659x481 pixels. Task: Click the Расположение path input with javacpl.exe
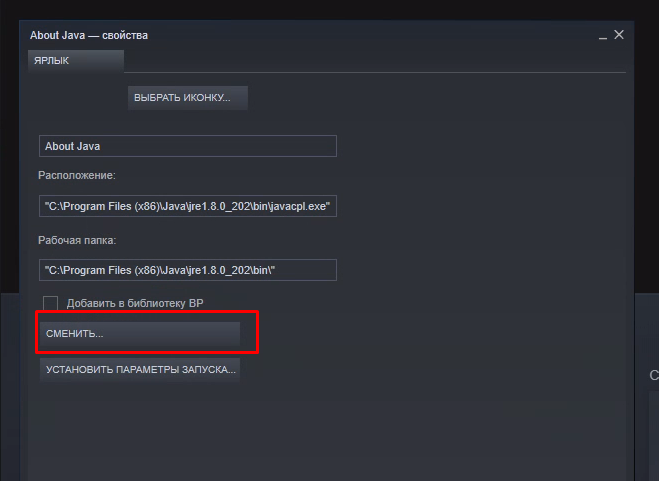[187, 207]
